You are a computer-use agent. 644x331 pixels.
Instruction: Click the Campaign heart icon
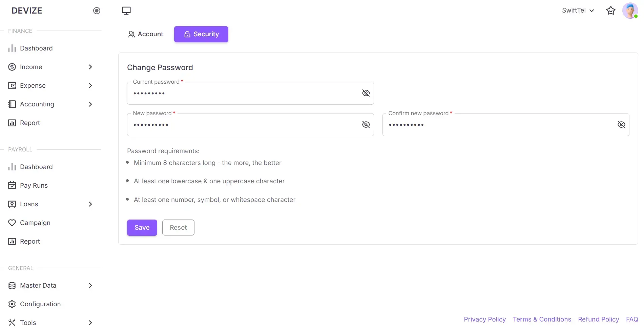pos(12,223)
